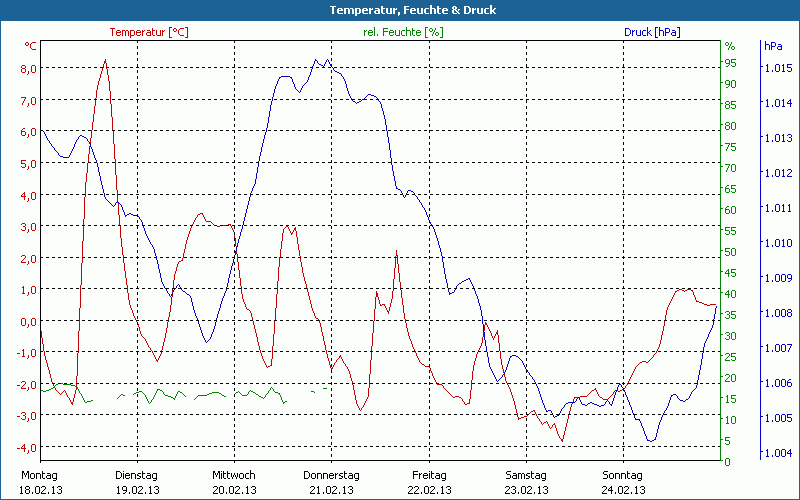Select the red 'Temperatur [°C]' legend label
Image resolution: width=800 pixels, height=500 pixels.
pos(149,32)
